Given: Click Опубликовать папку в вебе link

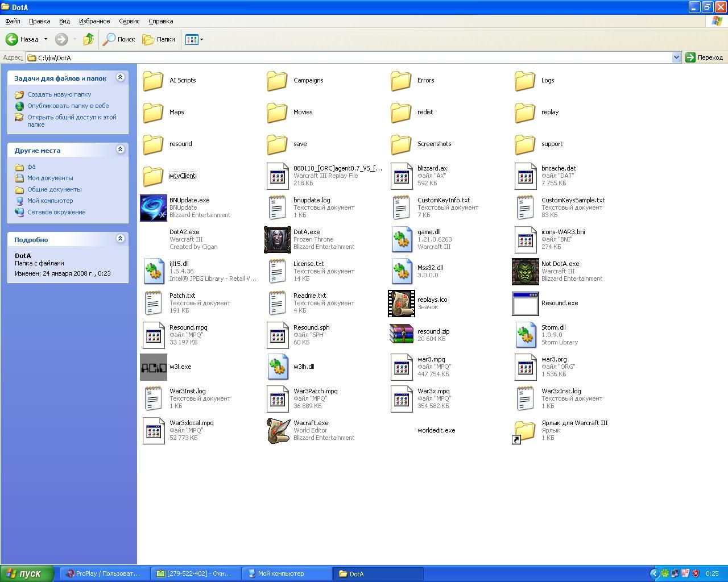Looking at the screenshot, I should (68, 106).
